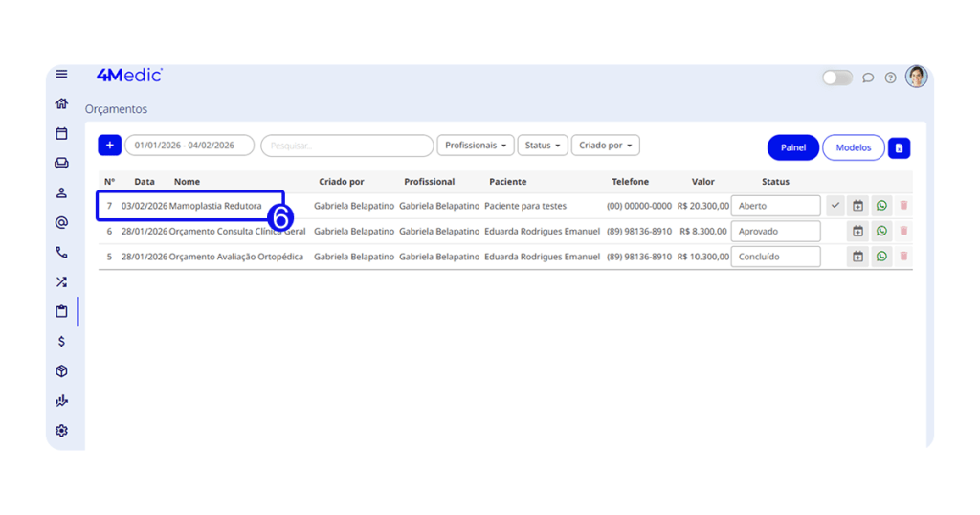Open the help question mark icon
The image size is (980, 515).
[890, 78]
